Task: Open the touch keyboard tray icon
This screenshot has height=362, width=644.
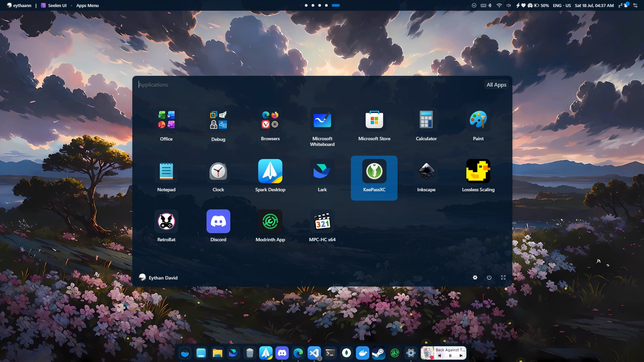Action: coord(484,5)
